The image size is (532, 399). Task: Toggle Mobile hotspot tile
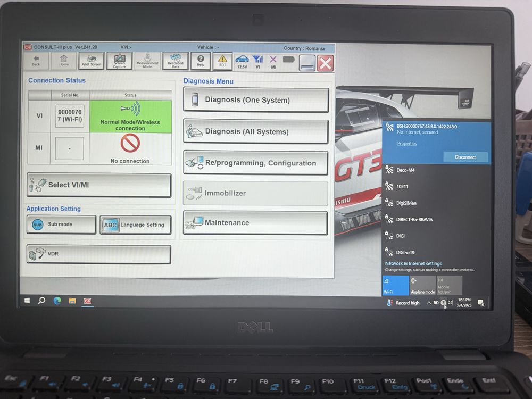tap(449, 285)
